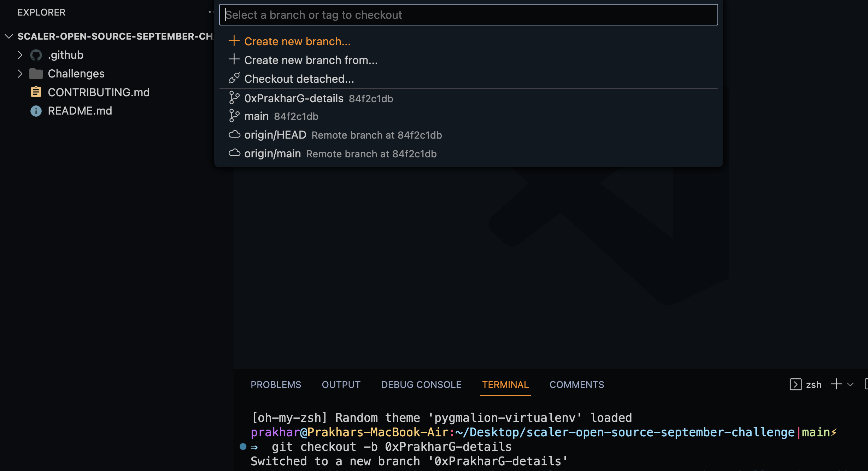Click the GitHub logo icon beside .github folder
This screenshot has width=868, height=471.
pyautogui.click(x=36, y=55)
